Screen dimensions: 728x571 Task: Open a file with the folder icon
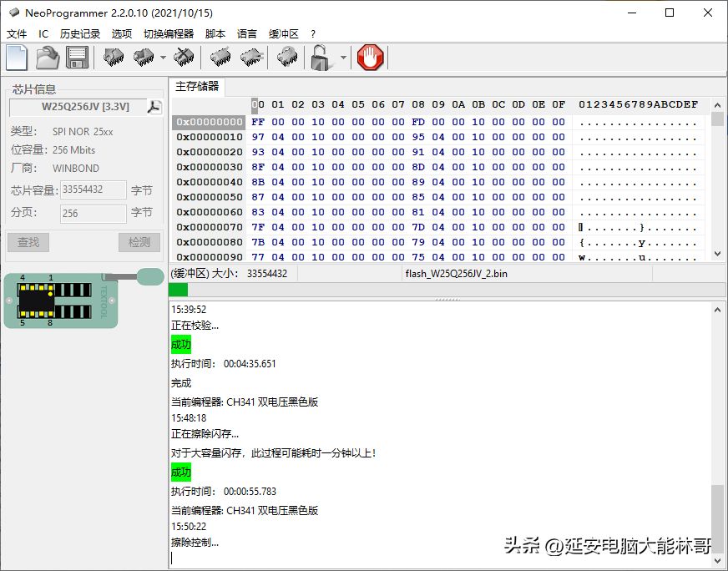pyautogui.click(x=48, y=58)
